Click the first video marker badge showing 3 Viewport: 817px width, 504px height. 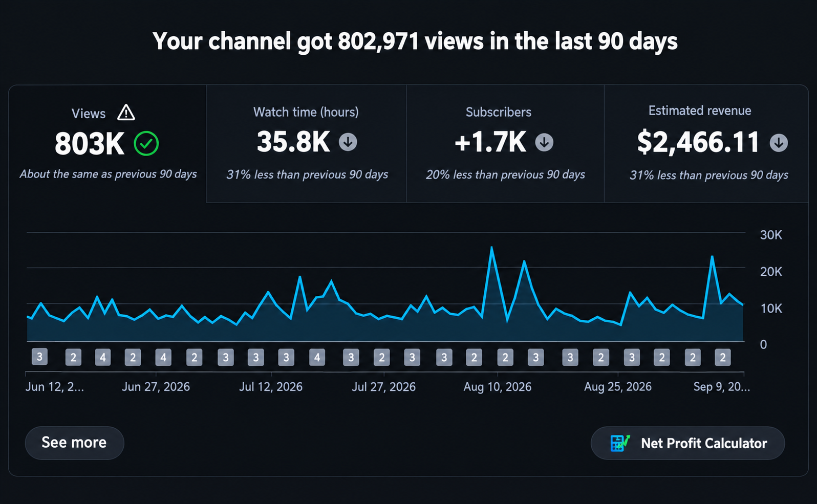[39, 357]
